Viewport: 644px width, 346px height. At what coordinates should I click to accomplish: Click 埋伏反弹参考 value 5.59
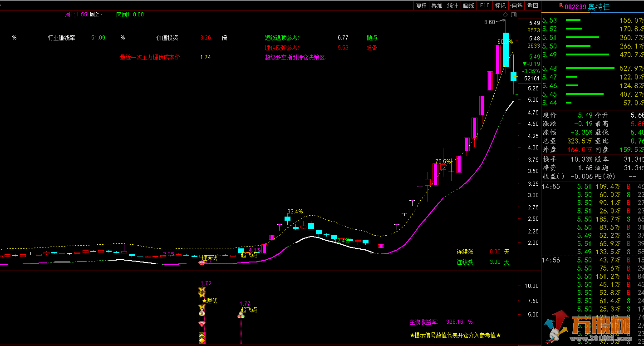point(343,48)
